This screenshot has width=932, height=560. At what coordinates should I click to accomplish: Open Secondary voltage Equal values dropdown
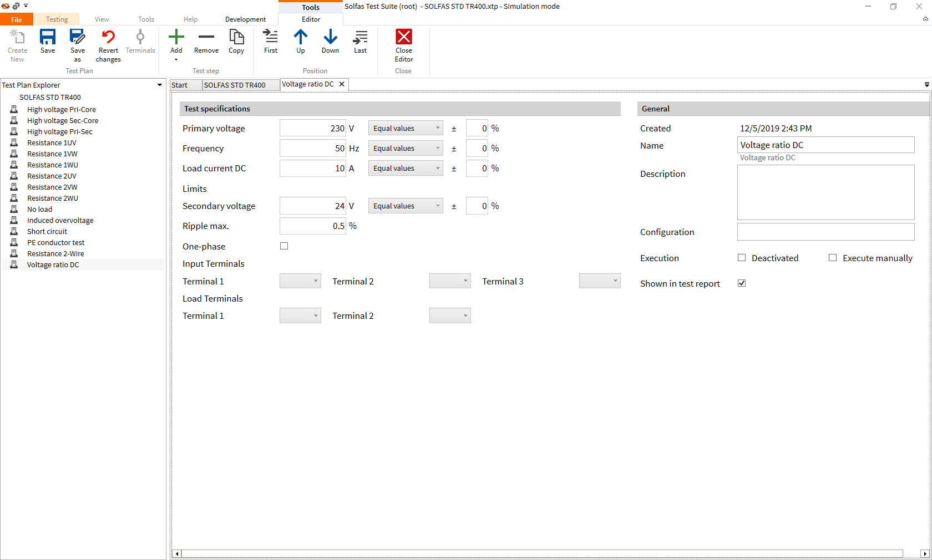406,206
